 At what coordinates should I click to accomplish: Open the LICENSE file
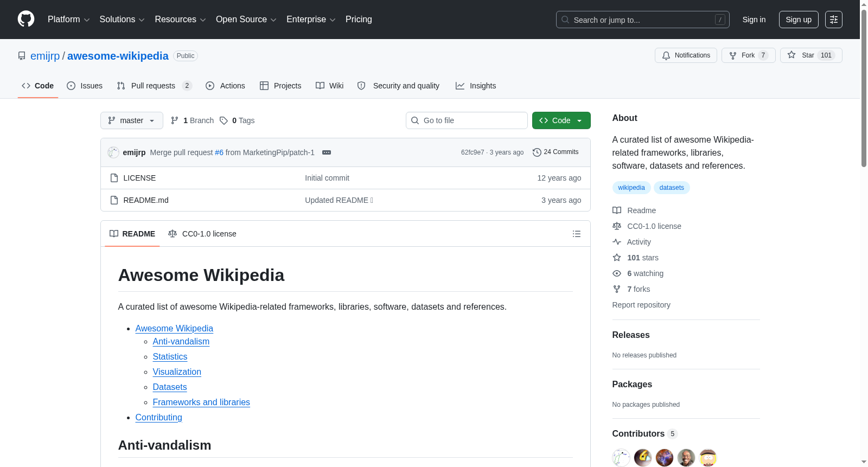pos(139,178)
